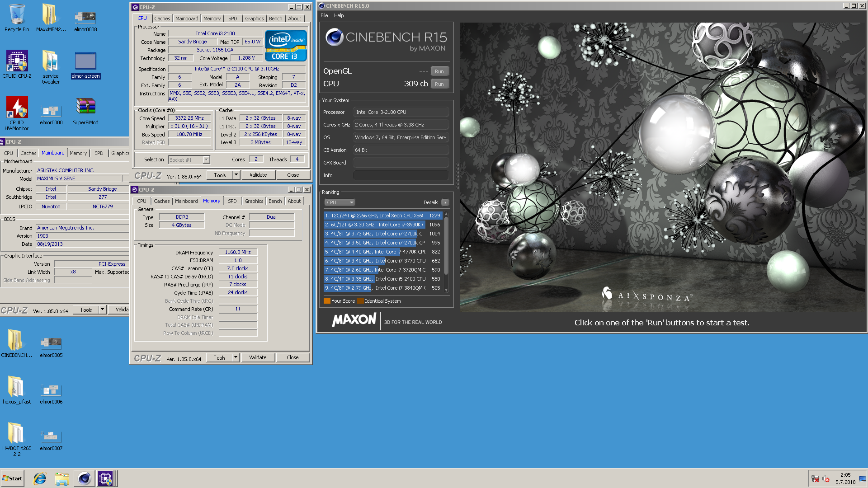Select ranking entry 9 Intel Core i7-3840QM
This screenshot has height=488, width=868.
[382, 288]
